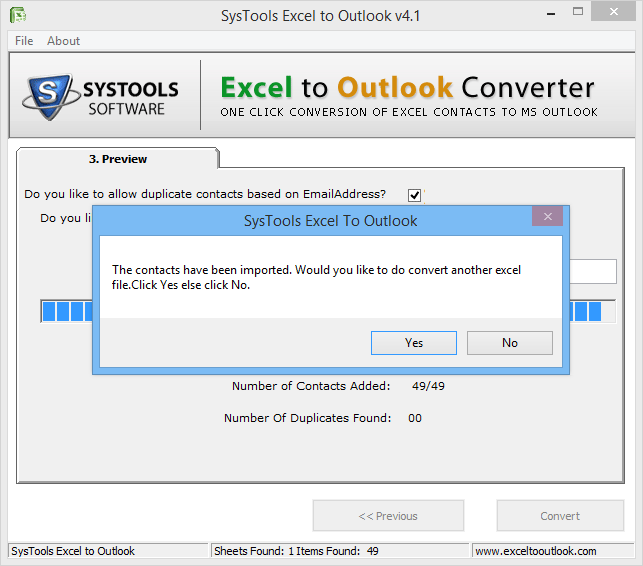Open the About menu

point(64,41)
